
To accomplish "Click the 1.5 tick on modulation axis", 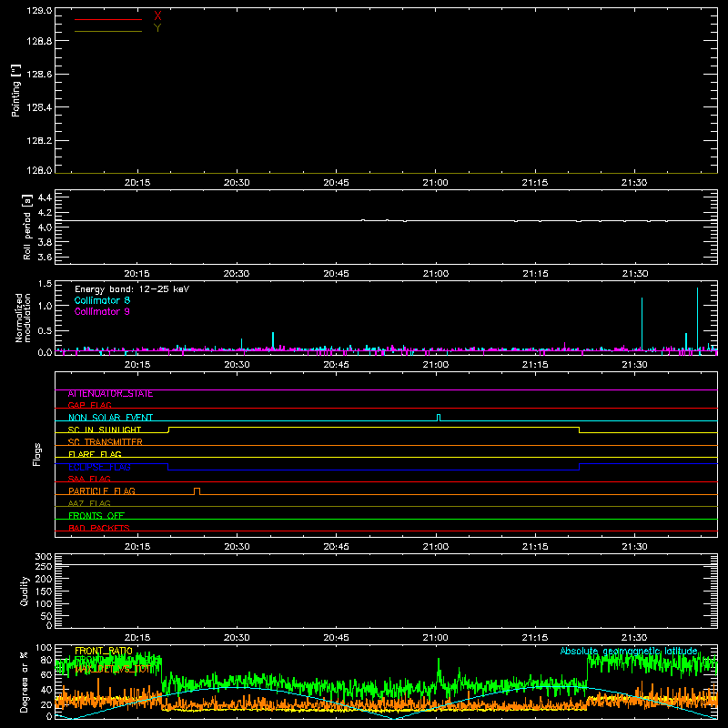I will (45, 284).
